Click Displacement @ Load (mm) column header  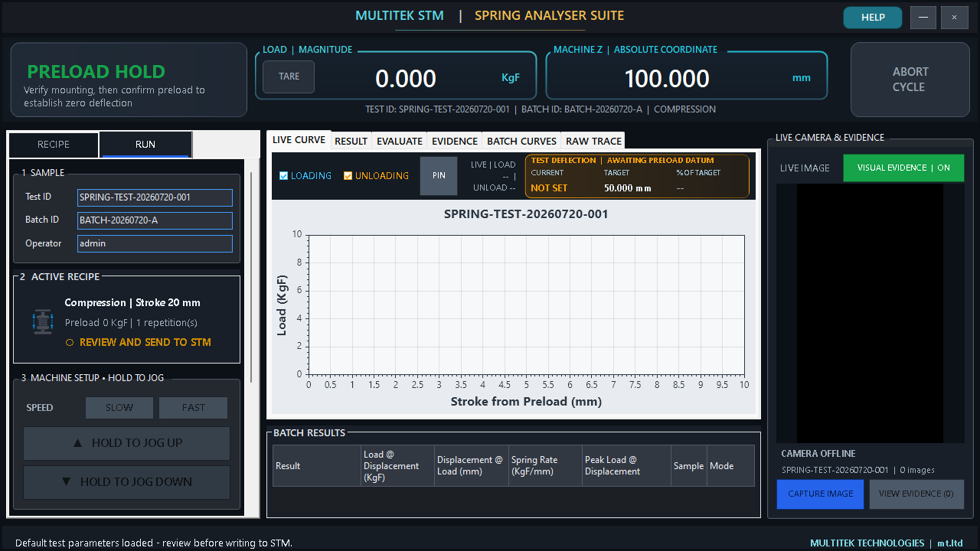(x=471, y=466)
